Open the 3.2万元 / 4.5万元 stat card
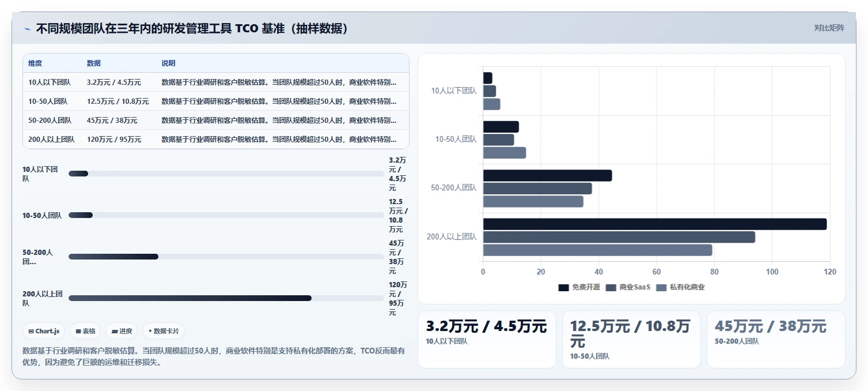 pyautogui.click(x=487, y=339)
